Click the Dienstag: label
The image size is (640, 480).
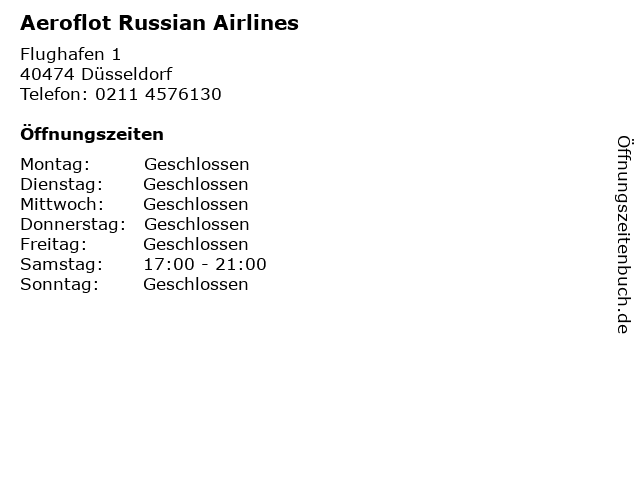click(x=61, y=184)
